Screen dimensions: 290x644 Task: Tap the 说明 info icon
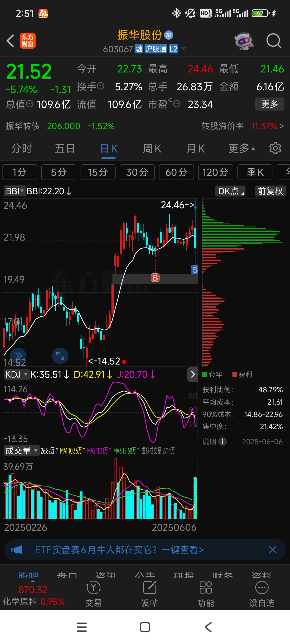point(222,441)
